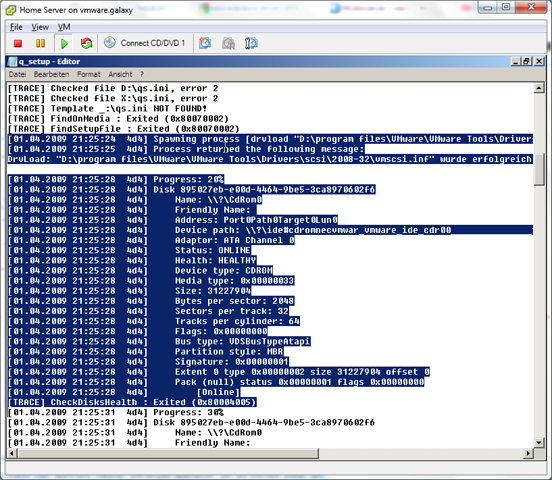The image size is (552, 480).
Task: Click the VMware console title bar icon
Action: tap(11, 10)
